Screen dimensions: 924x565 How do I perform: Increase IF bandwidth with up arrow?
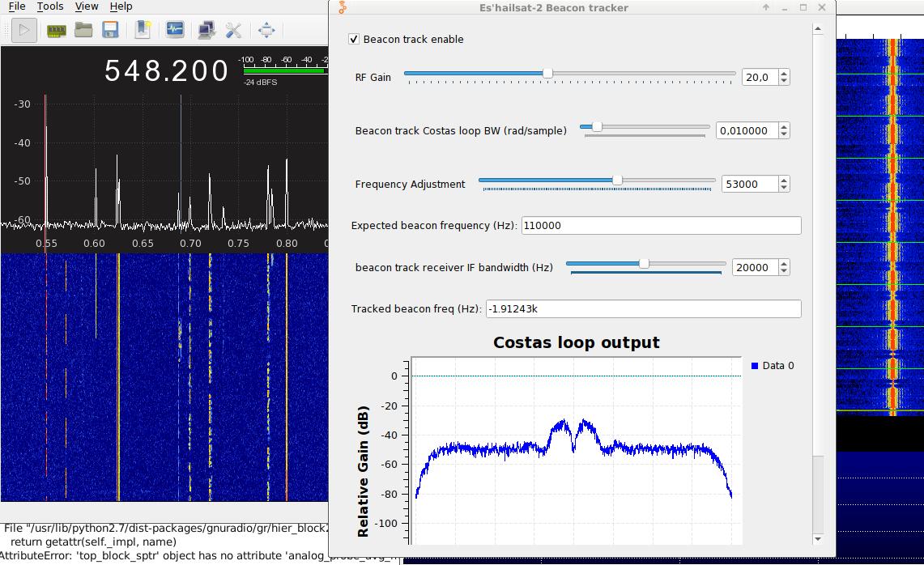pos(784,264)
